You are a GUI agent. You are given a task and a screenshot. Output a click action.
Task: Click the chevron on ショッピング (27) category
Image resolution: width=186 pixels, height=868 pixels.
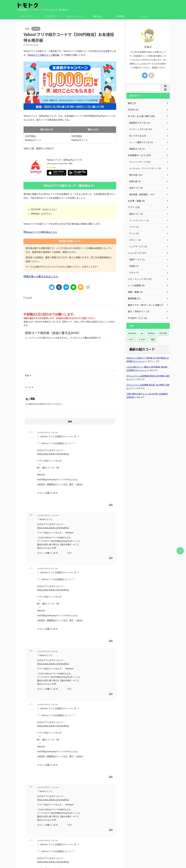tap(167, 253)
